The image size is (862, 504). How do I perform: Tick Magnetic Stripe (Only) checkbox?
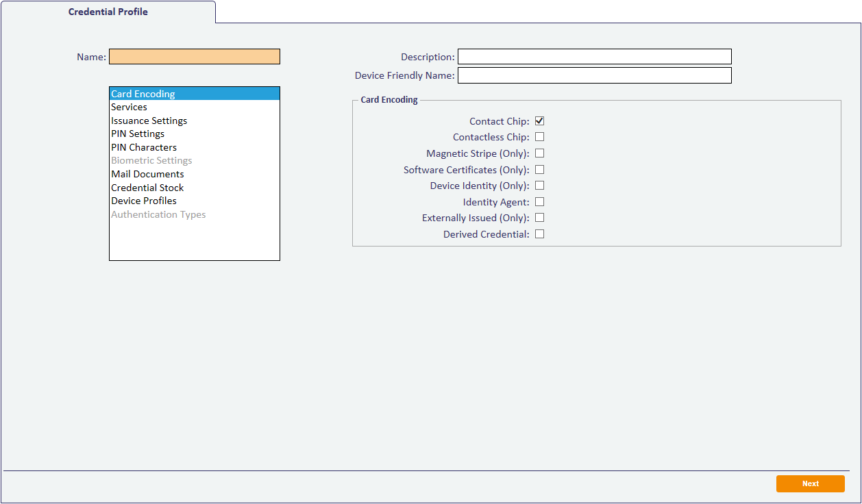coord(539,153)
